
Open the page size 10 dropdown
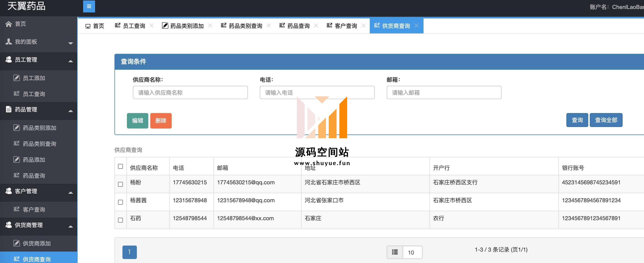coord(412,252)
